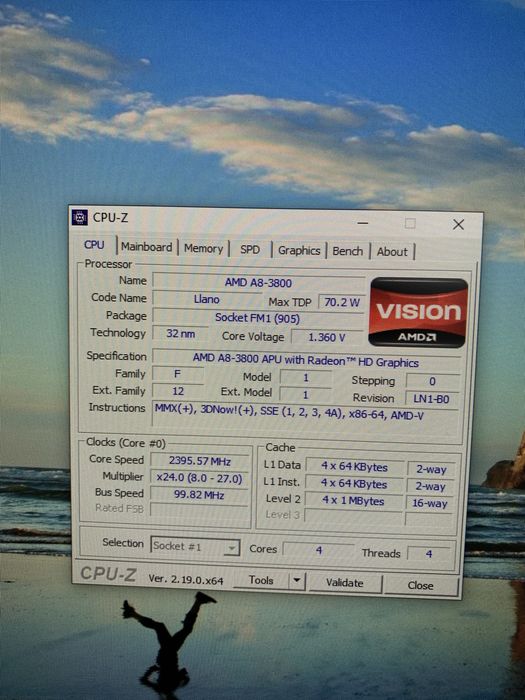Click the Ext. Model value field
This screenshot has width=525, height=700.
(x=306, y=395)
